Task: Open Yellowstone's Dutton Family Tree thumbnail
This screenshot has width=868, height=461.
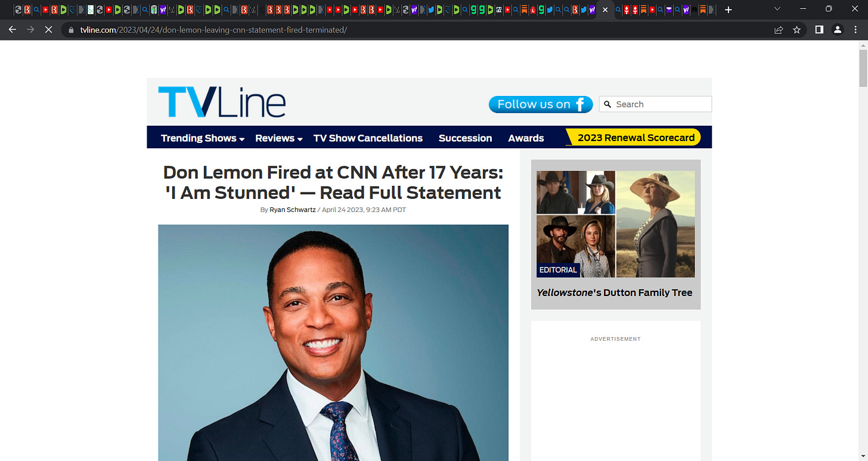Action: [615, 224]
